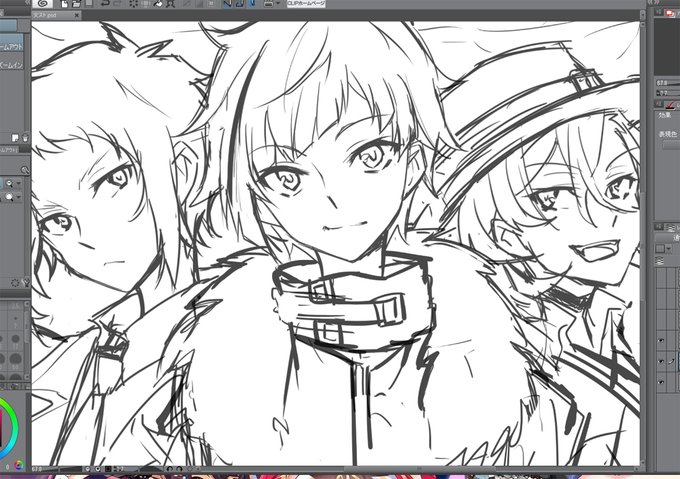
Task: Open the Clip Studio spiral logo button
Action: coord(42,3)
